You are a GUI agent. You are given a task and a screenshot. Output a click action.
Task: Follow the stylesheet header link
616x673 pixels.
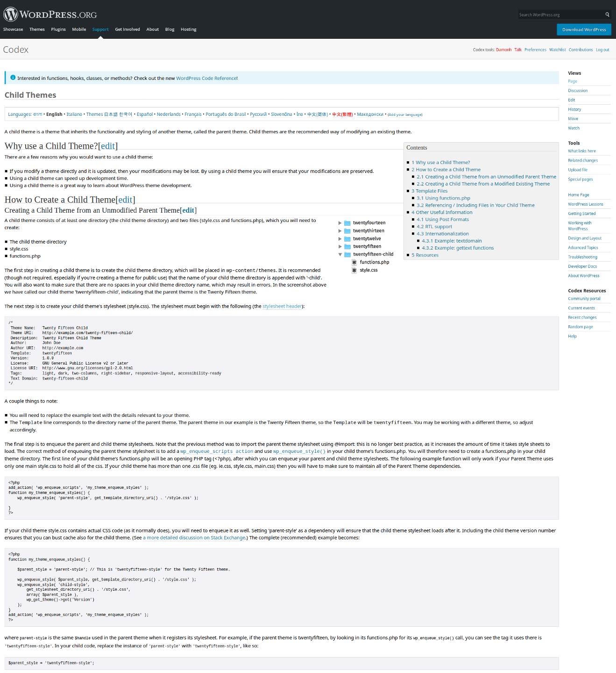pyautogui.click(x=282, y=306)
